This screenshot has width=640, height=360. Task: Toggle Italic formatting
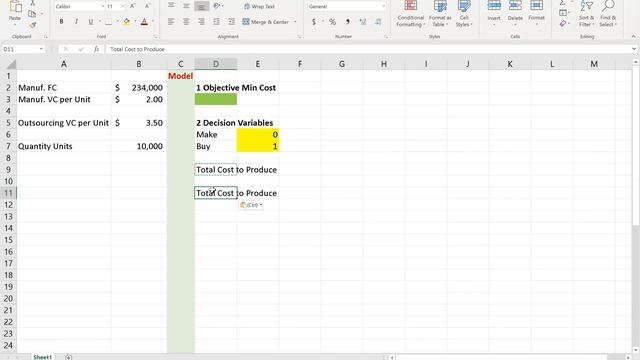(x=76, y=22)
